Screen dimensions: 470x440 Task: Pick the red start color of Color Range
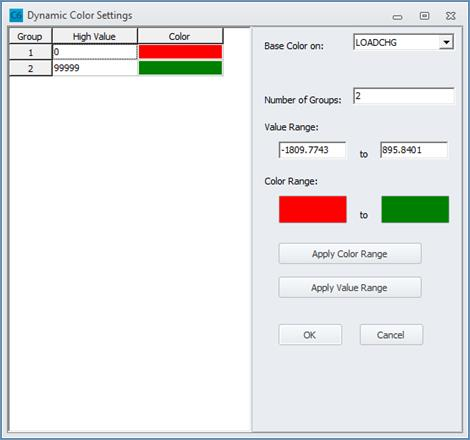click(x=313, y=209)
